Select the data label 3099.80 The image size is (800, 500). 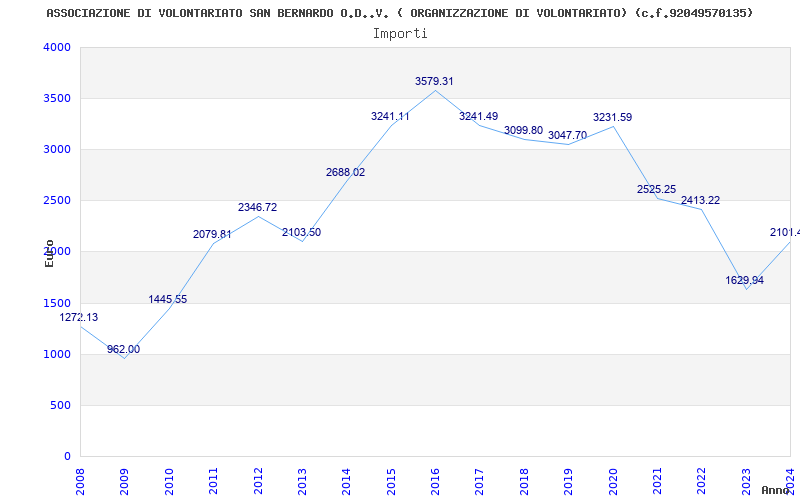(x=523, y=131)
